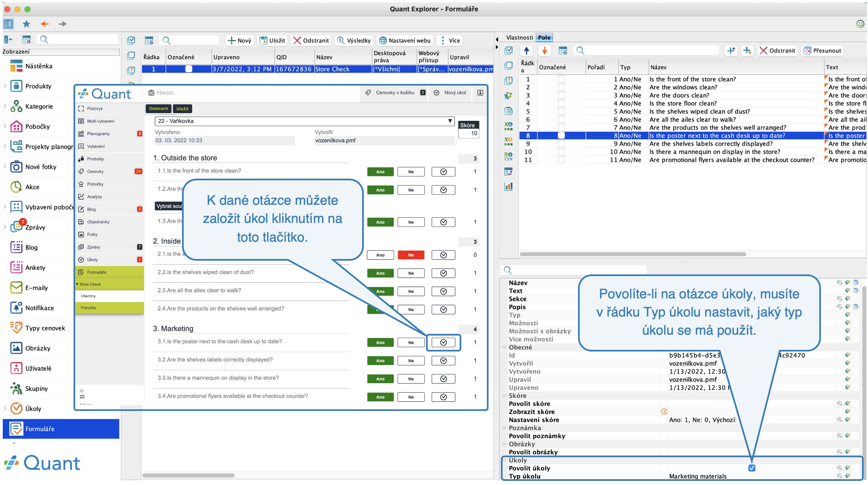The image size is (868, 485).
Task: Switch to the Vlastnosti tab
Action: click(x=519, y=37)
